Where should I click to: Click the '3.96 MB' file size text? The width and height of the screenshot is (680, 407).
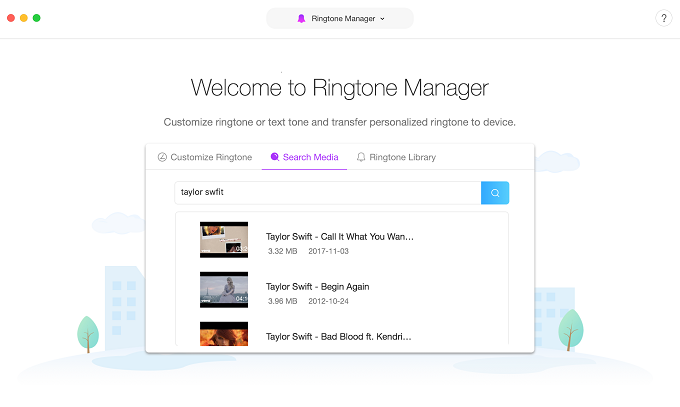tap(282, 301)
